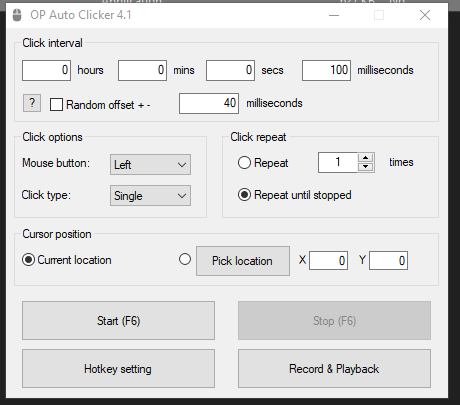Focus the repeat times number field
The width and height of the screenshot is (460, 405).
pyautogui.click(x=338, y=163)
